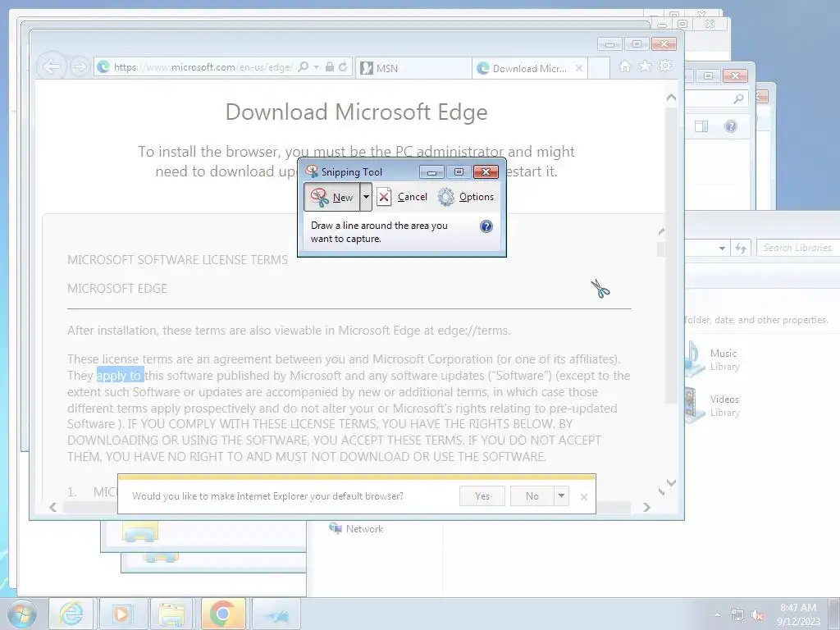Click the horizontal scroll left arrow
840x630 pixels.
click(x=52, y=507)
